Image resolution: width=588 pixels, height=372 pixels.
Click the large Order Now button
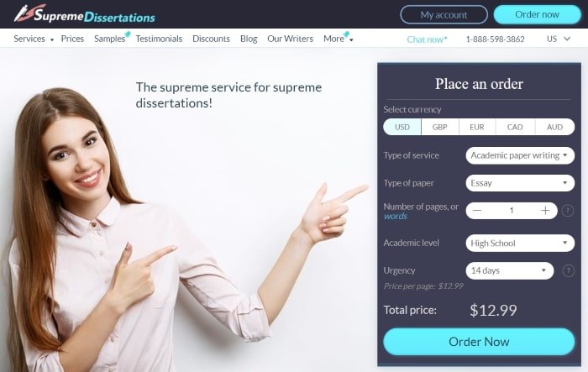[x=479, y=342]
